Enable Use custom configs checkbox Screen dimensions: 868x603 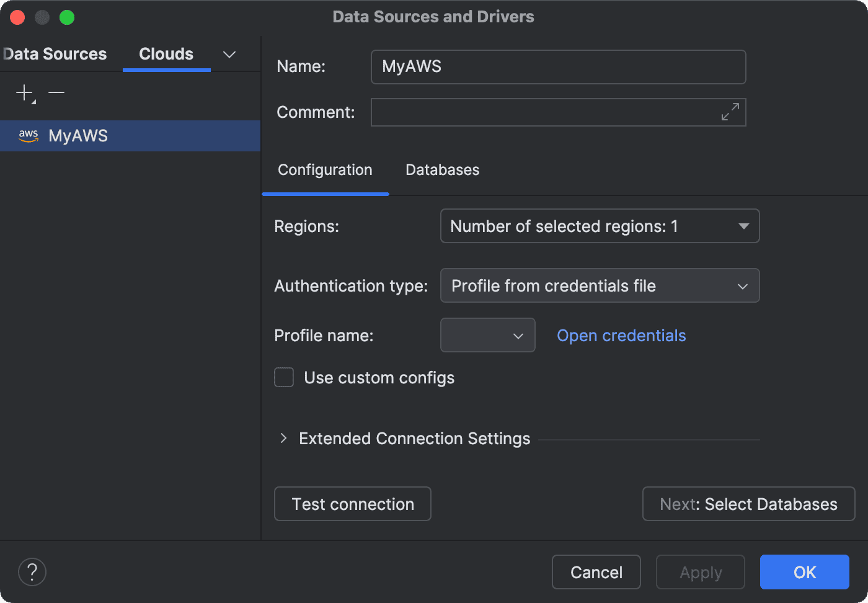click(284, 378)
